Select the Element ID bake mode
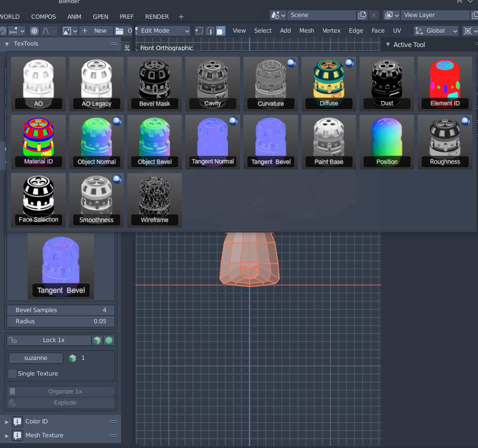Screen dimensions: 478x448 pos(445,84)
